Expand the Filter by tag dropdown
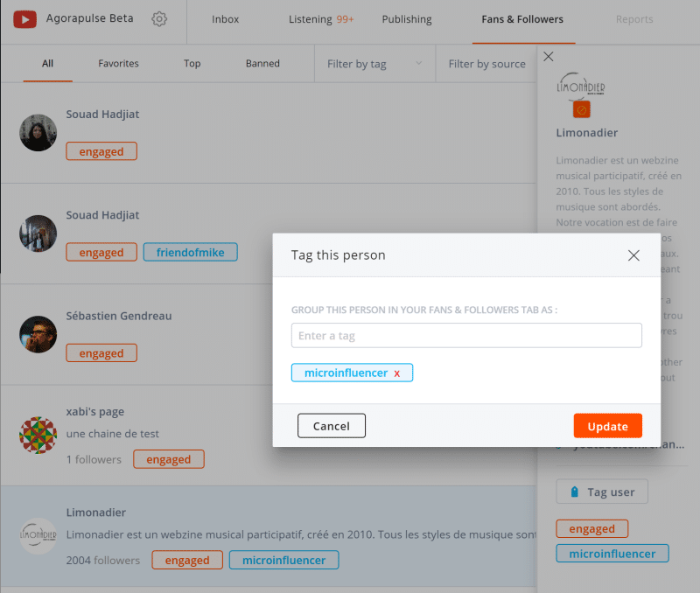This screenshot has height=593, width=700. click(x=374, y=64)
